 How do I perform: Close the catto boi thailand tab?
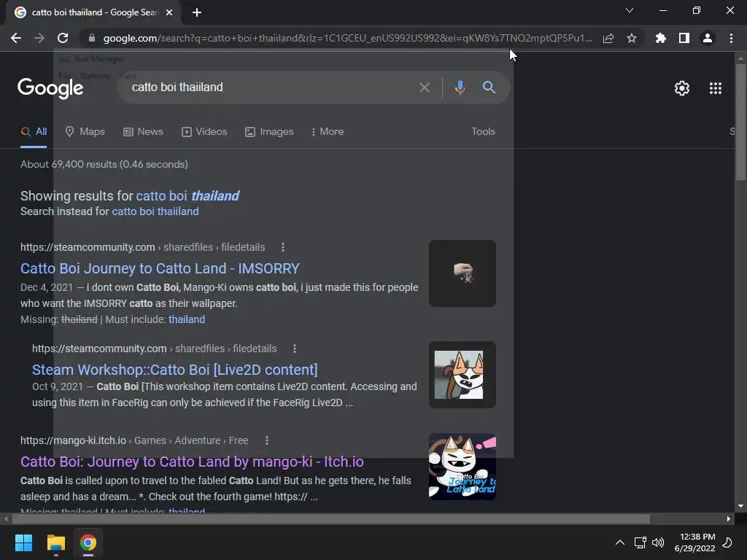click(x=169, y=12)
